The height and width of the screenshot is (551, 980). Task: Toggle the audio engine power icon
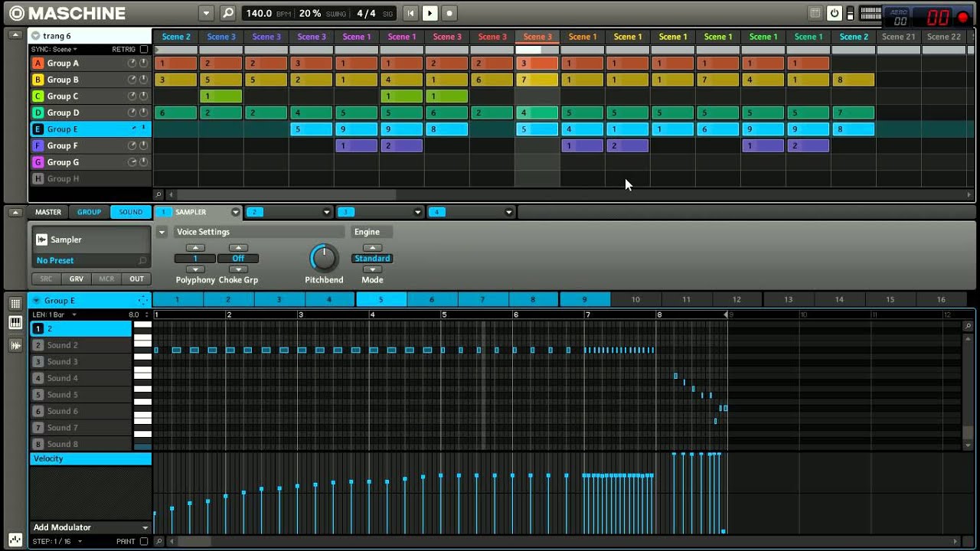tap(835, 13)
